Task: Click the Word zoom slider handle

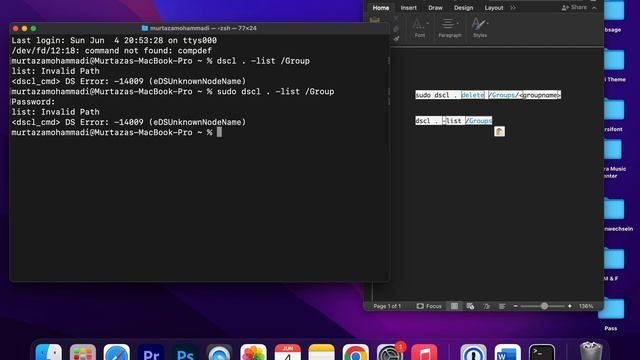Action: click(x=544, y=306)
